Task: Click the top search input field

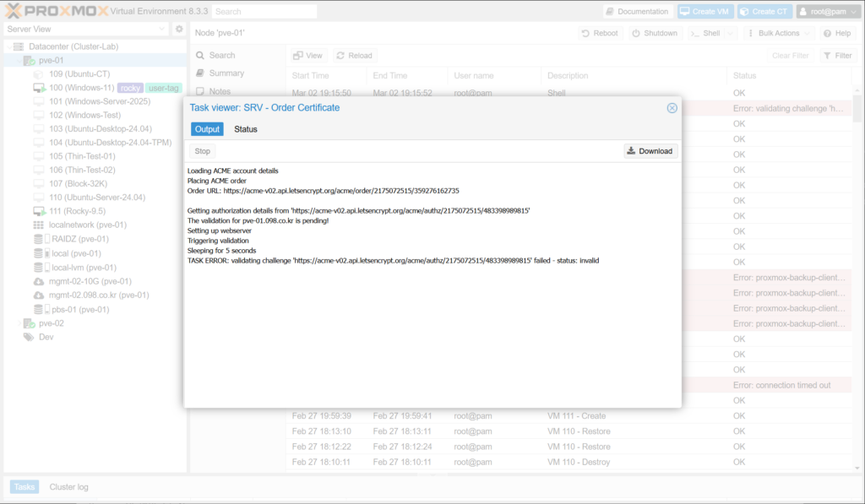Action: pyautogui.click(x=264, y=12)
